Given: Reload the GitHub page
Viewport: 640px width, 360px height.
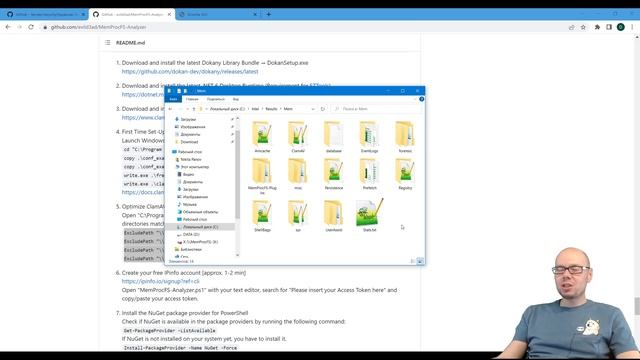Looking at the screenshot, I should click(x=31, y=27).
